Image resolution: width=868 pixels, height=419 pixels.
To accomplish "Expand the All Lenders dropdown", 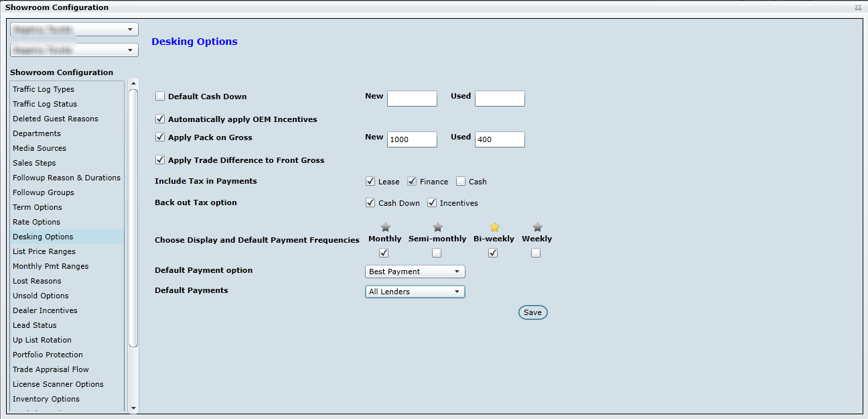I will [x=415, y=292].
